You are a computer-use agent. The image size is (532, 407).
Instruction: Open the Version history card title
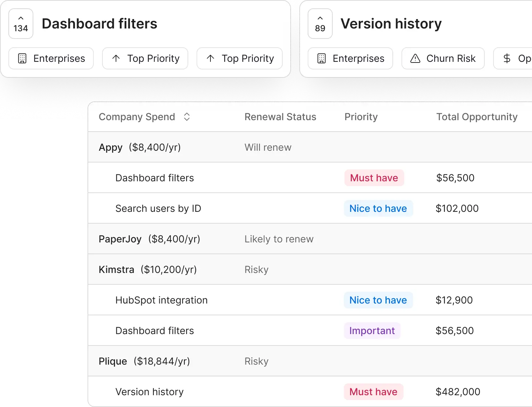391,24
